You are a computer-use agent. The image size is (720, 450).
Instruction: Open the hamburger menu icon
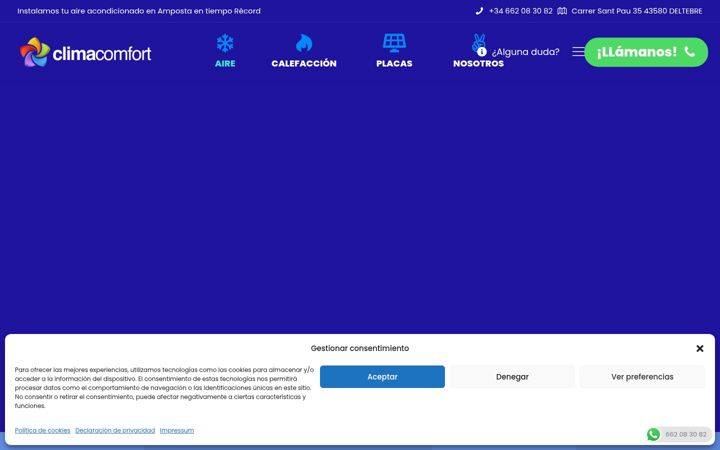[x=578, y=52]
